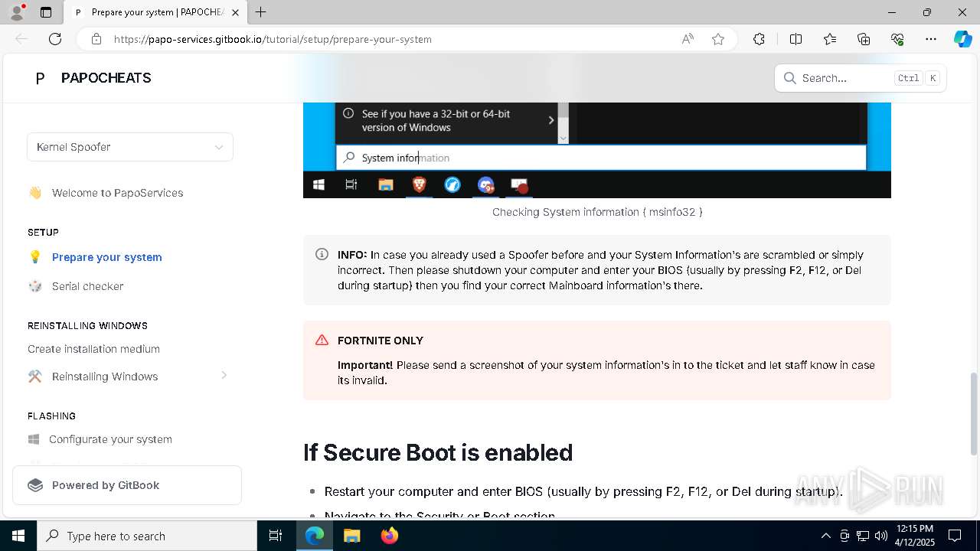Click the 'Checking System information' caption

[597, 212]
